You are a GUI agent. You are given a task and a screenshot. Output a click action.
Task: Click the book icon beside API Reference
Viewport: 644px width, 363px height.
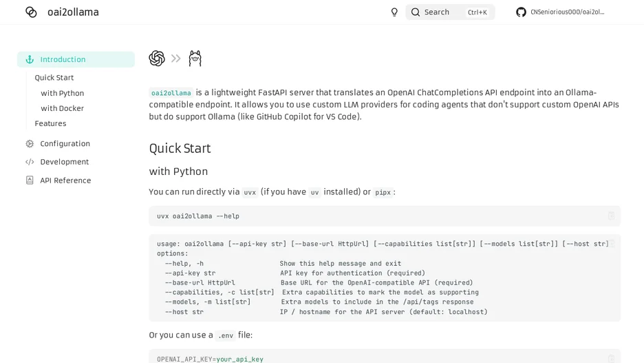30,180
